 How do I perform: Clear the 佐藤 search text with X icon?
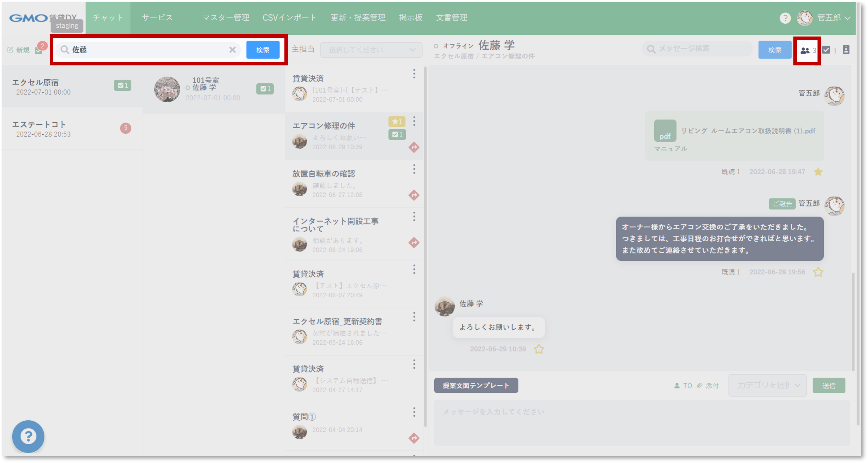click(x=232, y=50)
